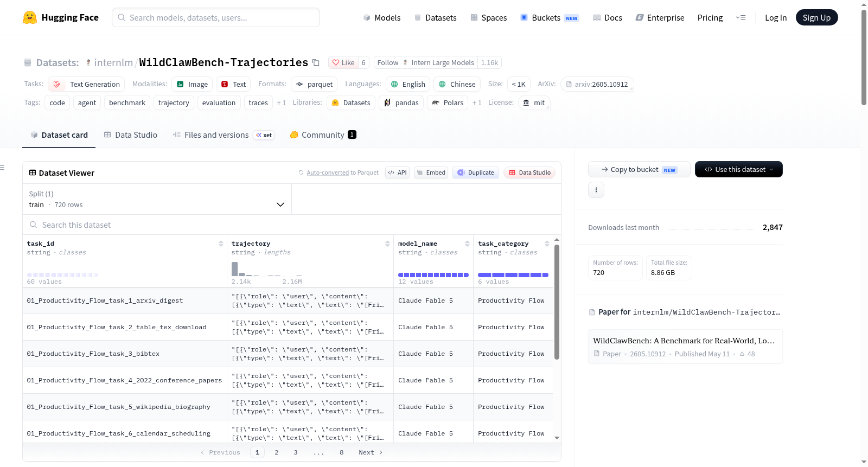Click the dataset table vertical scrollbar

557,302
